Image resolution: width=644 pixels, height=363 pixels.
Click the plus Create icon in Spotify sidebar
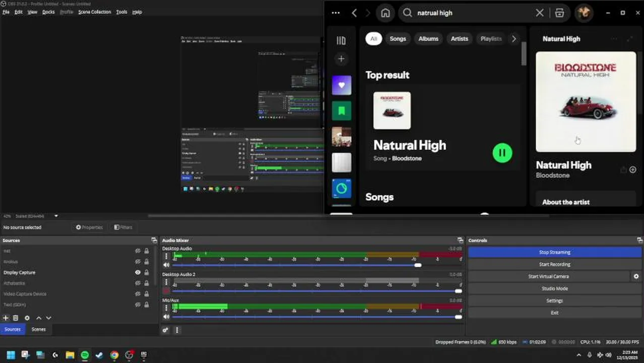pyautogui.click(x=341, y=59)
